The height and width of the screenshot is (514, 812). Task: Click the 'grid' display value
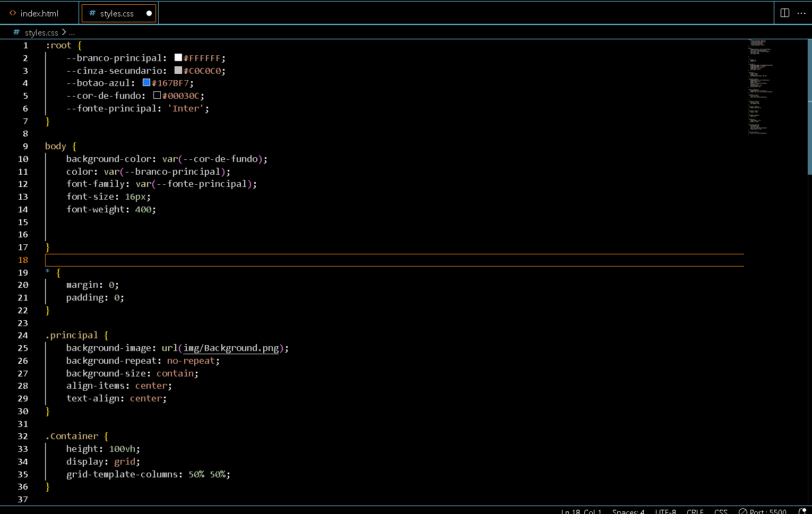125,462
